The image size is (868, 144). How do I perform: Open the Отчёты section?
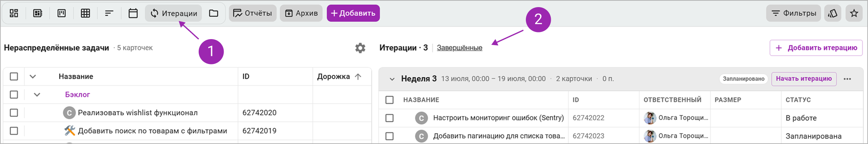coord(252,13)
